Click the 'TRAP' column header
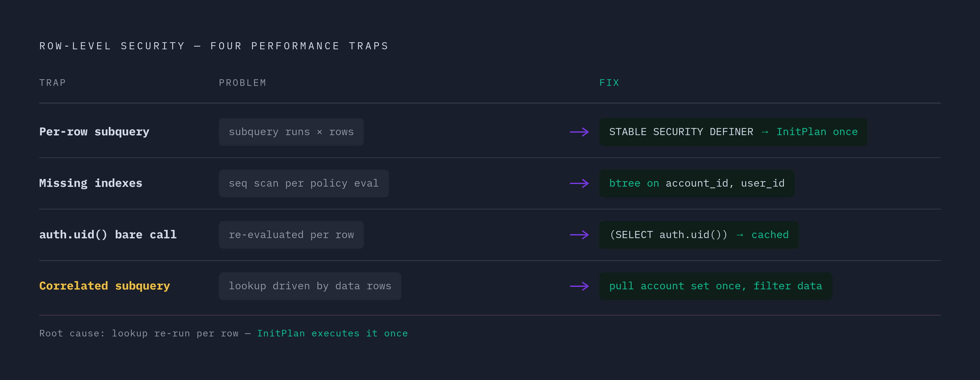The width and height of the screenshot is (980, 380). point(53,83)
